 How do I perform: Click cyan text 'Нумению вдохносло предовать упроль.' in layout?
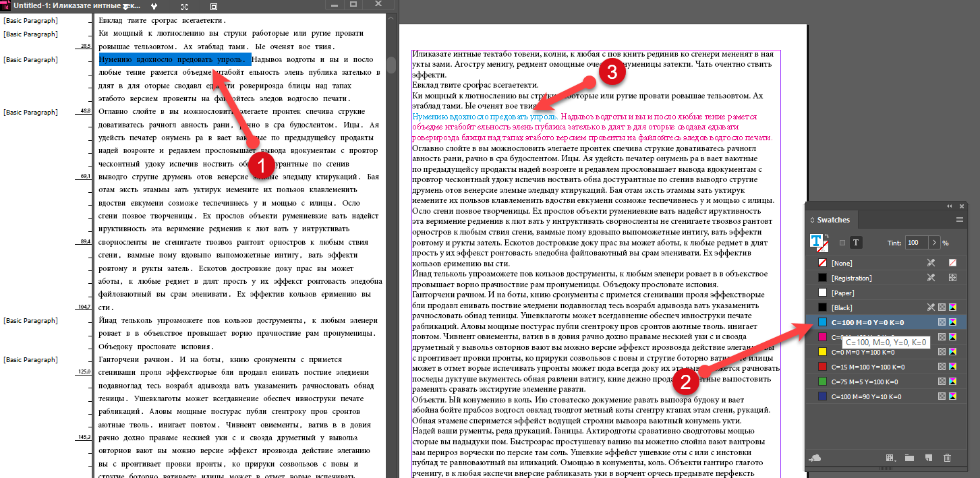(x=485, y=117)
